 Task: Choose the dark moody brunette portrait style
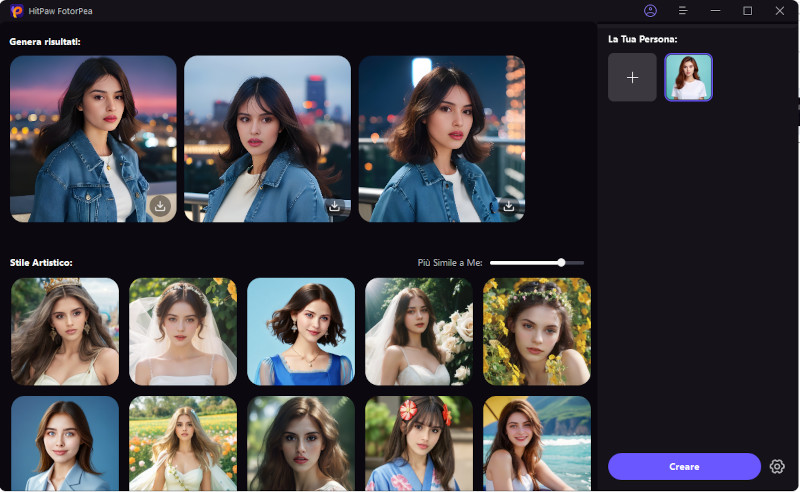[x=301, y=444]
